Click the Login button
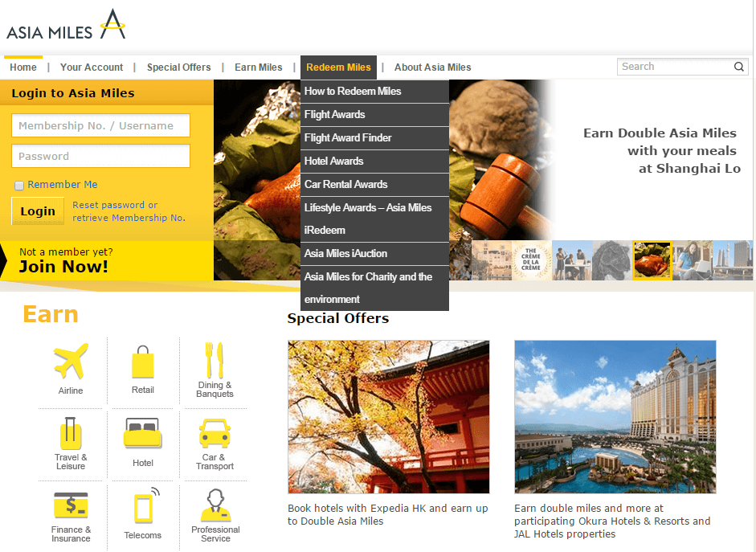This screenshot has width=756, height=552. tap(38, 211)
